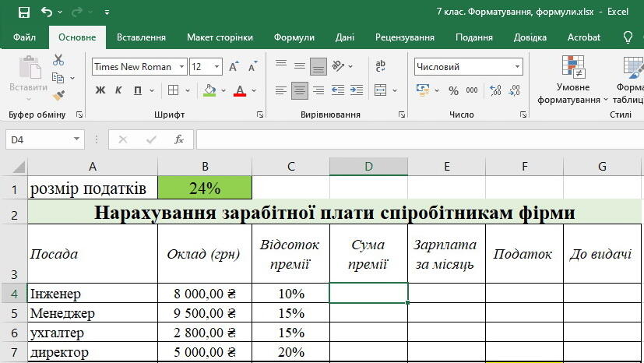Toggle italic К formatting
644x363 pixels.
(118, 90)
